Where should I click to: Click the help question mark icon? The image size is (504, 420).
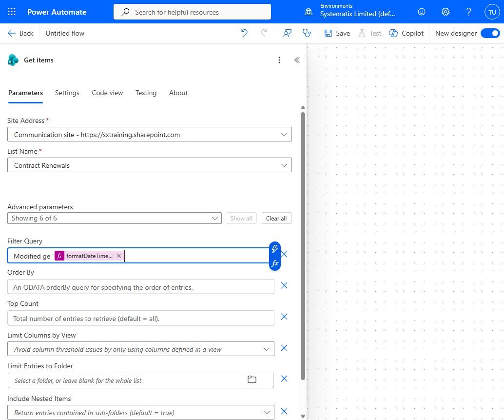[468, 12]
